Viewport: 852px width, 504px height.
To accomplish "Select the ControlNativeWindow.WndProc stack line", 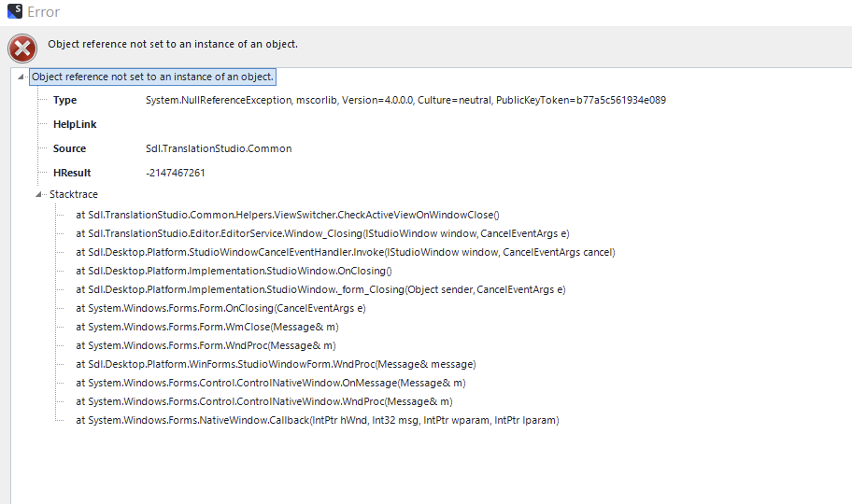I will pyautogui.click(x=264, y=401).
